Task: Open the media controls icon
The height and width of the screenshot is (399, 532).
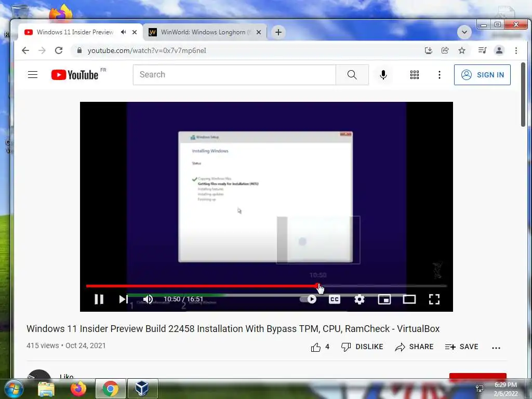Action: click(482, 50)
